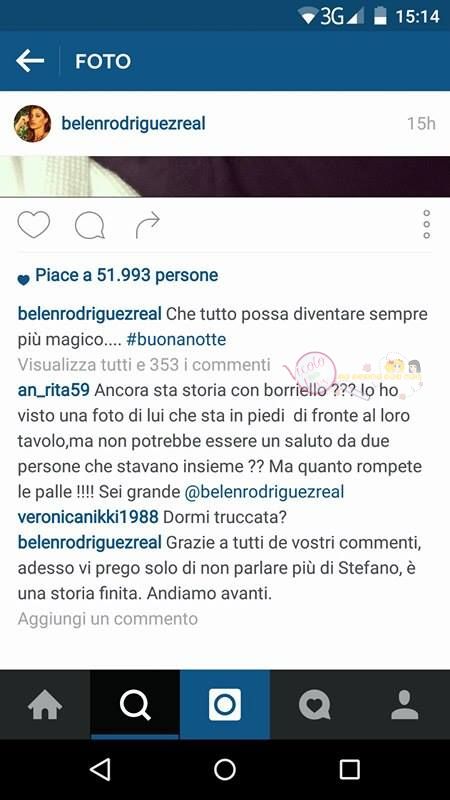Tap the @belenrodriguezreal mention in comment
This screenshot has height=800, width=450.
tap(264, 492)
